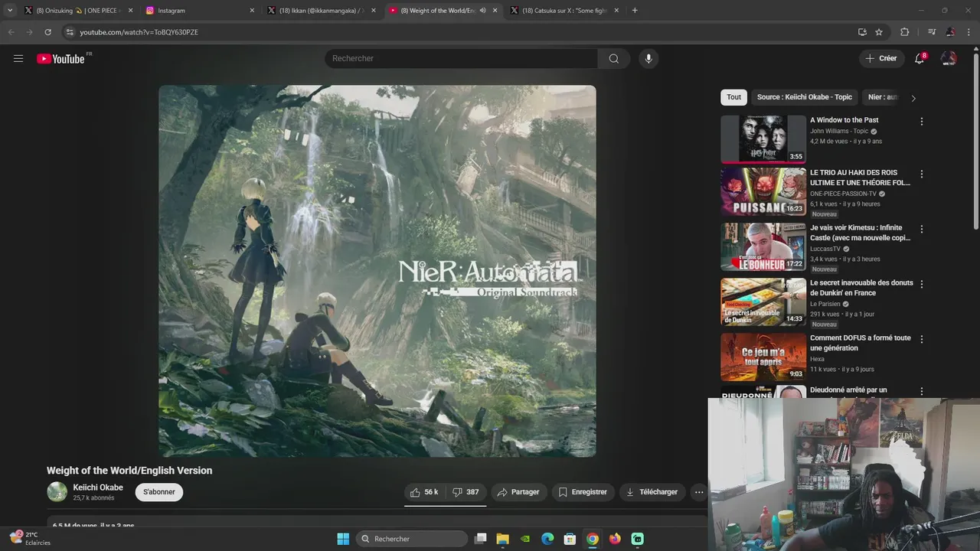
Task: Open the Partager share dialog
Action: pyautogui.click(x=518, y=492)
